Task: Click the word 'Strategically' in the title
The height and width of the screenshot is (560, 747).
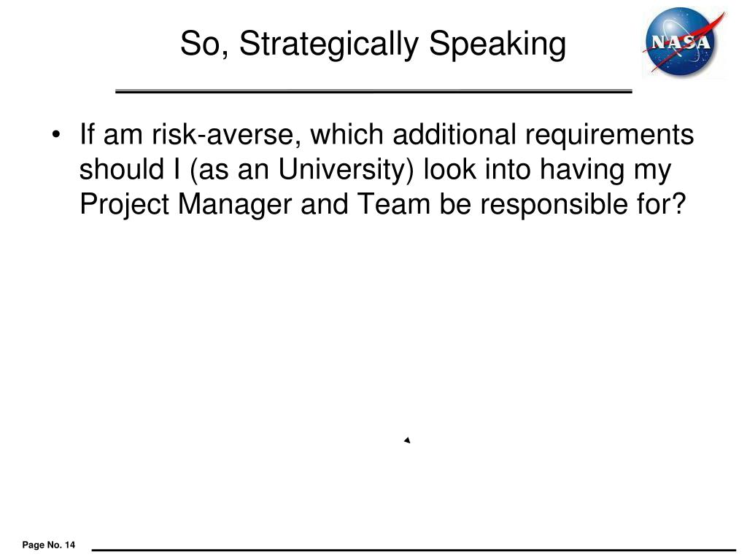Action: click(328, 44)
